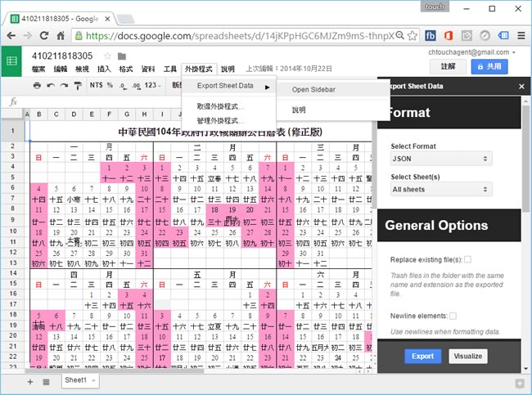Open the 說明 menu in menu bar
Screen dimensions: 532x395
point(228,70)
